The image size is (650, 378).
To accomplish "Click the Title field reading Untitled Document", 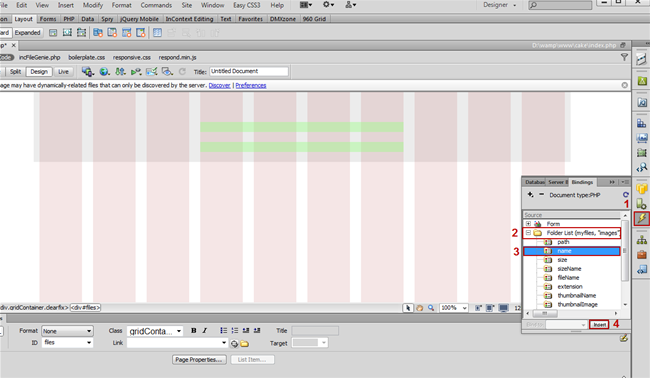I will (x=249, y=71).
